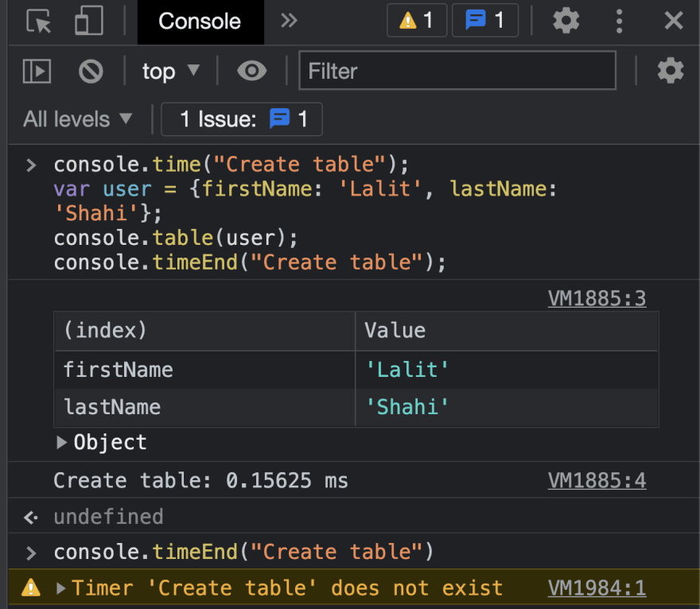Sort table by Value column header

pyautogui.click(x=506, y=331)
